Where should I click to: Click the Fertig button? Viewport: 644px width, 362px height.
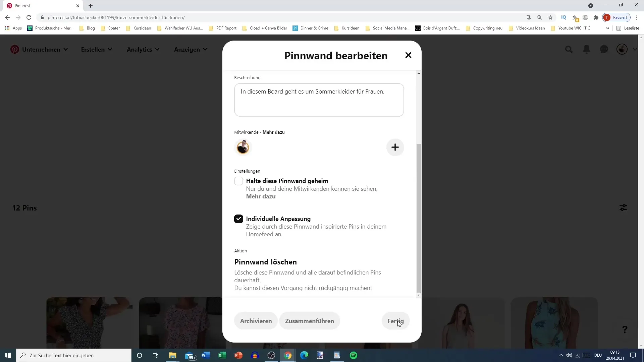pyautogui.click(x=395, y=321)
